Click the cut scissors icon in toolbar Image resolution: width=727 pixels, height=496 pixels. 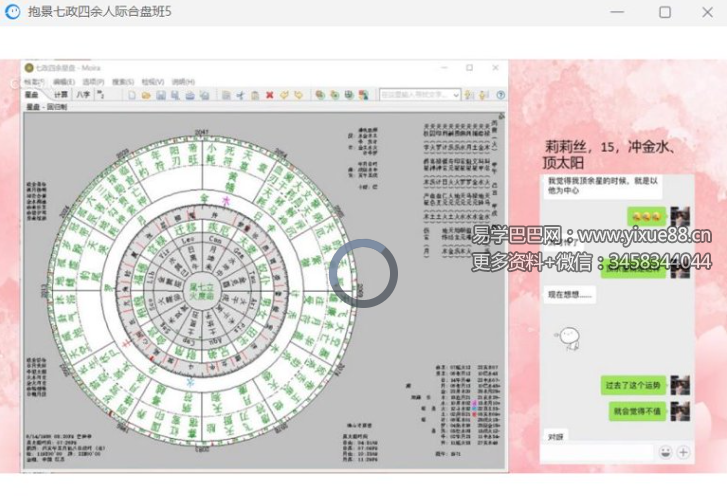pyautogui.click(x=240, y=95)
